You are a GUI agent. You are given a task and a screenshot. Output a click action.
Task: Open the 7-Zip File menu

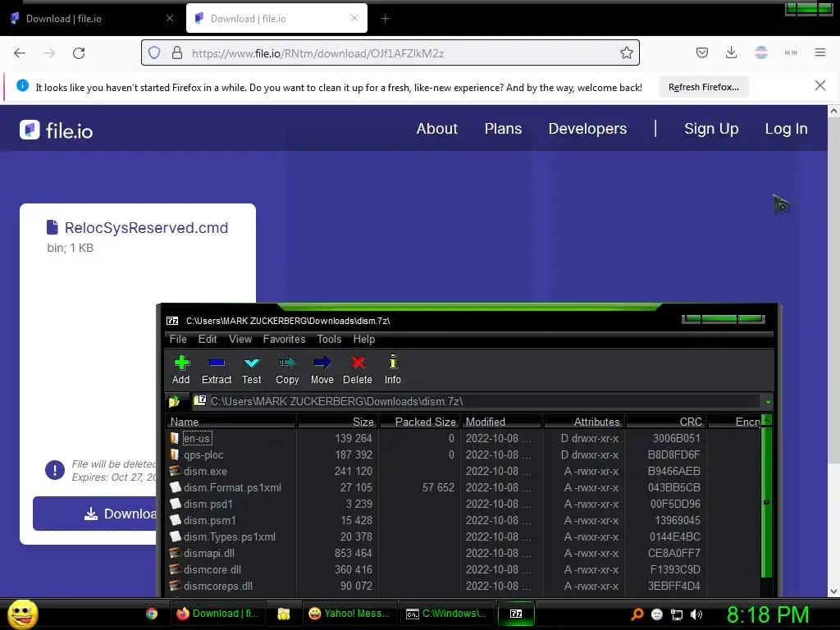tap(178, 339)
